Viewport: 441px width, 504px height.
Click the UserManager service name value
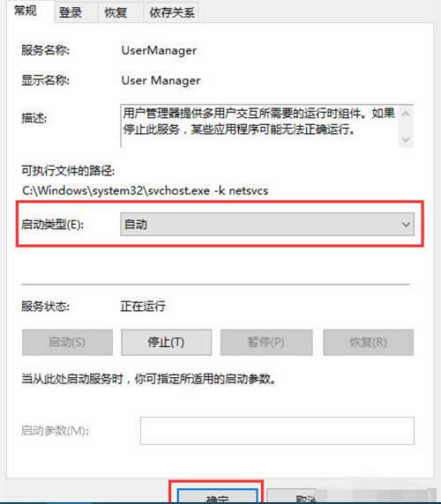159,50
